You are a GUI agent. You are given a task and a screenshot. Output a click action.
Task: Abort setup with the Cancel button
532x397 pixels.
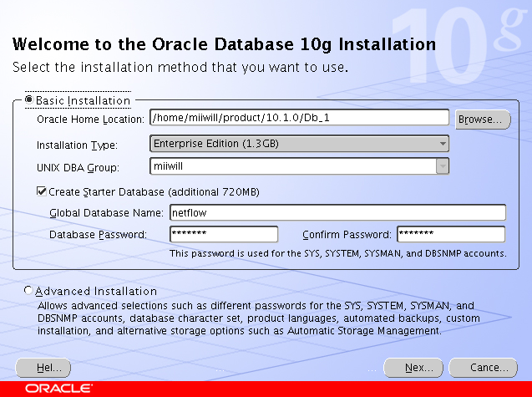coord(483,368)
